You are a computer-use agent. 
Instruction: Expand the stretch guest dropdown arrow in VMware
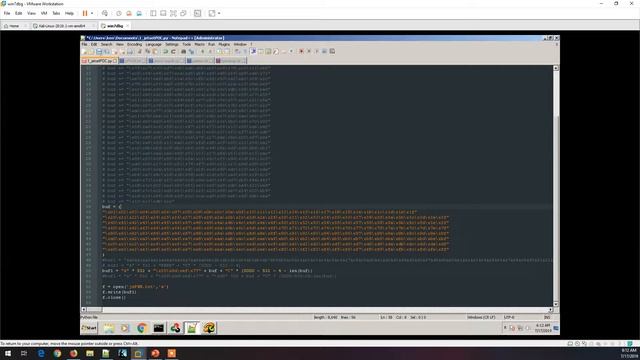point(219,13)
